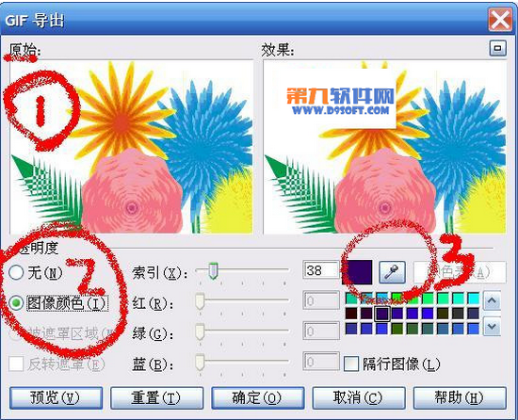518x420 pixels.
Task: Confirm export with 确定(O)
Action: (258, 398)
